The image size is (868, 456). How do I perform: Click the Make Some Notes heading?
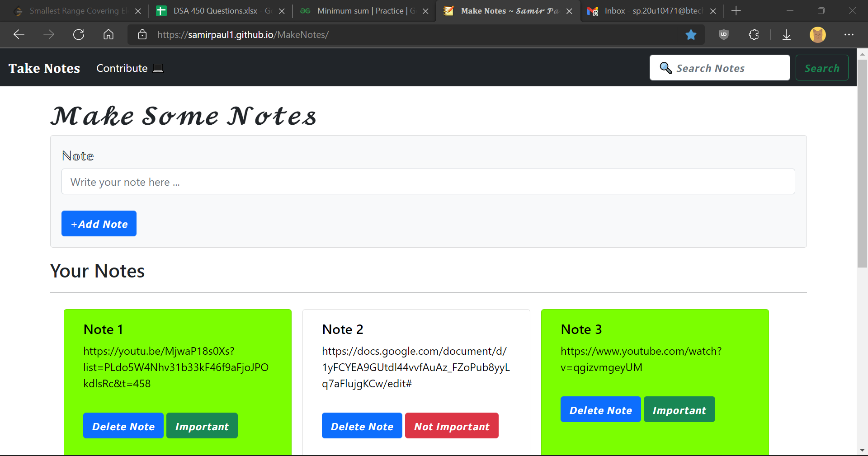tap(183, 116)
